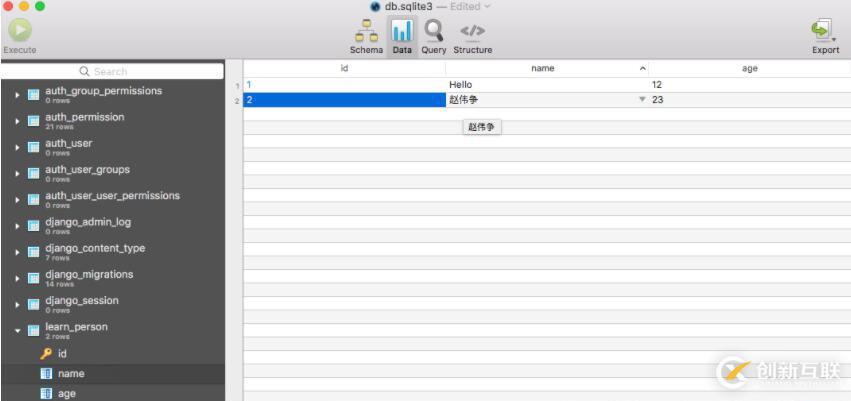The width and height of the screenshot is (851, 401).
Task: Select the highlighted id cell with value 2
Action: (344, 100)
